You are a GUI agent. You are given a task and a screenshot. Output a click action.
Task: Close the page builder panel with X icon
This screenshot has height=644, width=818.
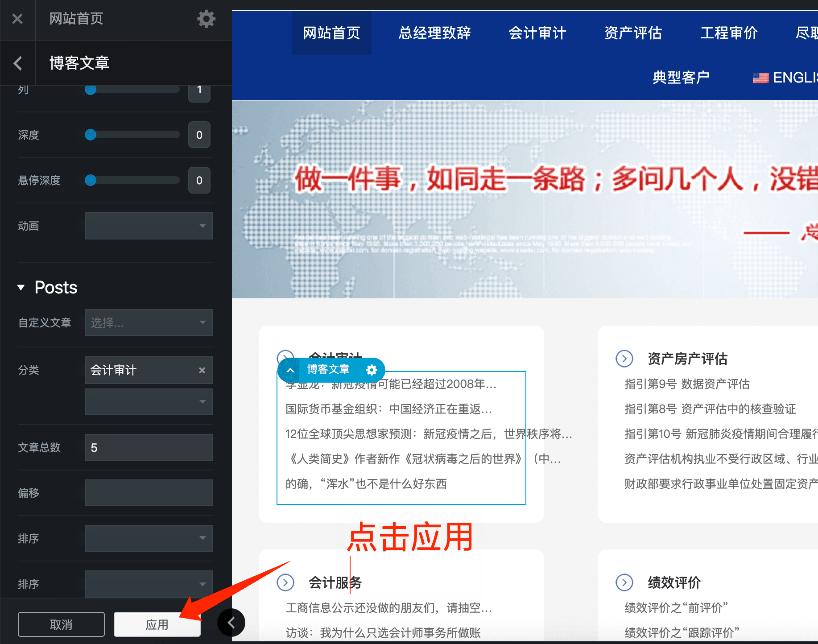pyautogui.click(x=17, y=19)
